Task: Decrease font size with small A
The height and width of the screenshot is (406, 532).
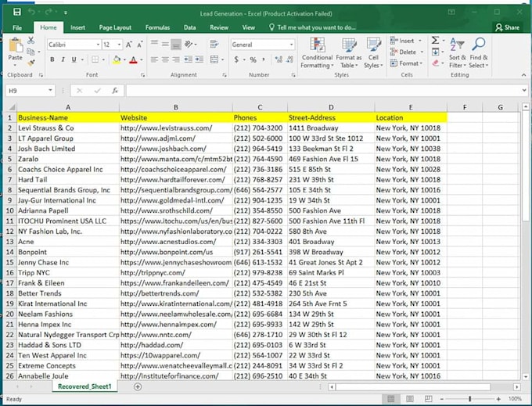Action: click(140, 45)
